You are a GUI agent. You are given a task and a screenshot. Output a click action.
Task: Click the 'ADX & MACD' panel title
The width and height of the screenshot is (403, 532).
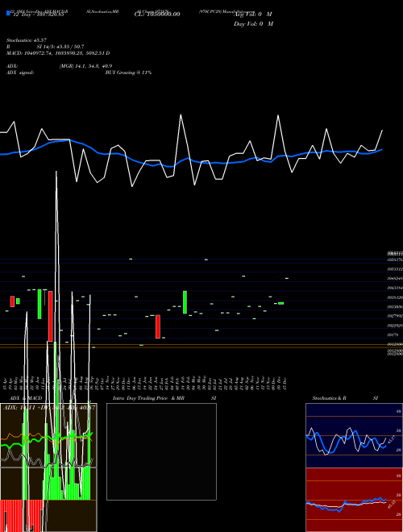pos(26,398)
